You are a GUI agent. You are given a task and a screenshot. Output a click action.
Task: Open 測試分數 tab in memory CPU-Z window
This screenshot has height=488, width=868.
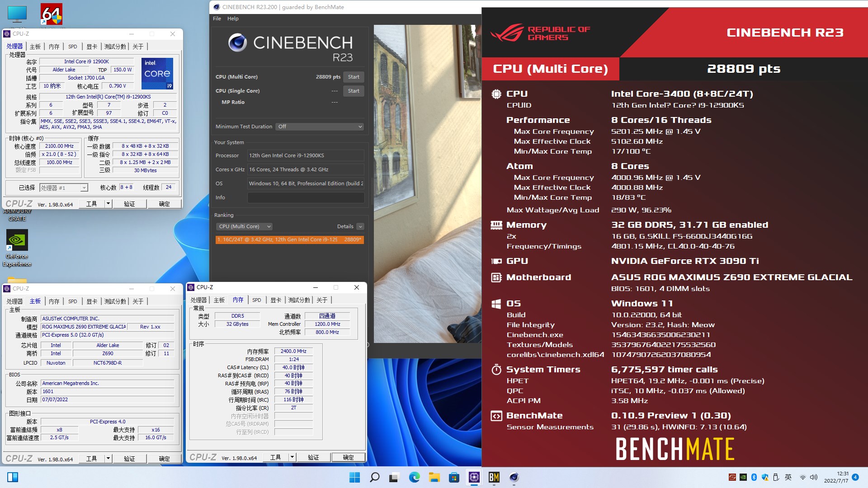(299, 300)
